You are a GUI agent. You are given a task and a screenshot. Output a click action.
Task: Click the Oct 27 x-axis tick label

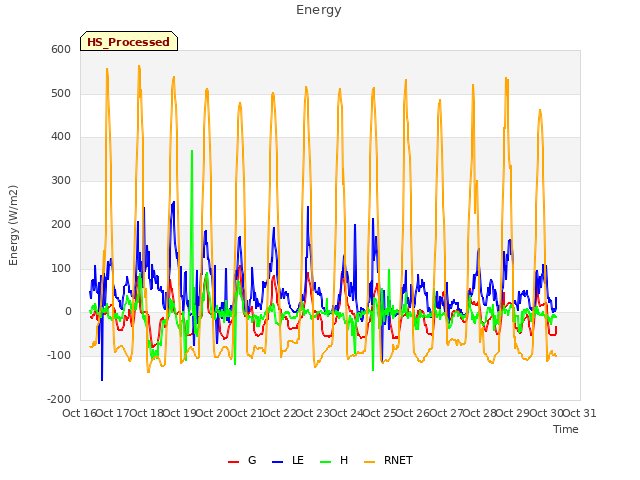pyautogui.click(x=446, y=413)
